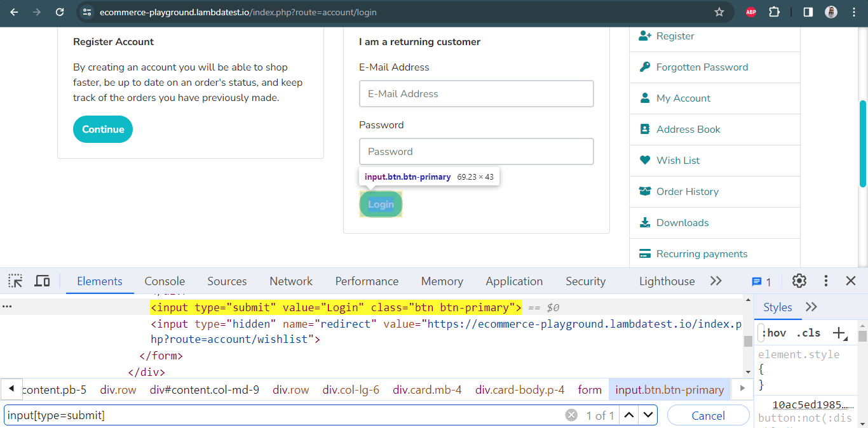
Task: Bookmark the page with the star icon
Action: 719,12
